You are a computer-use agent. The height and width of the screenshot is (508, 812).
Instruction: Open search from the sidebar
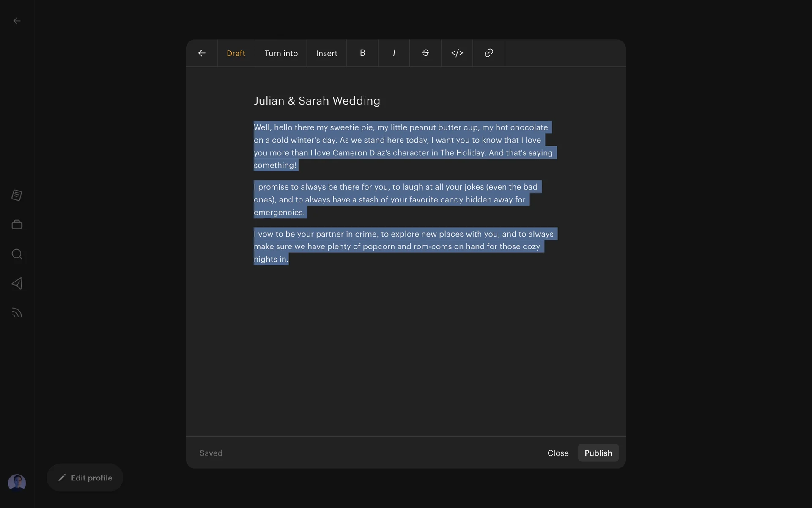coord(17,254)
